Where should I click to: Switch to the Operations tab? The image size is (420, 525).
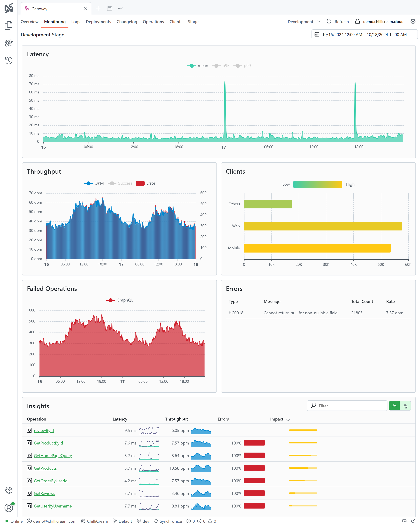click(153, 22)
